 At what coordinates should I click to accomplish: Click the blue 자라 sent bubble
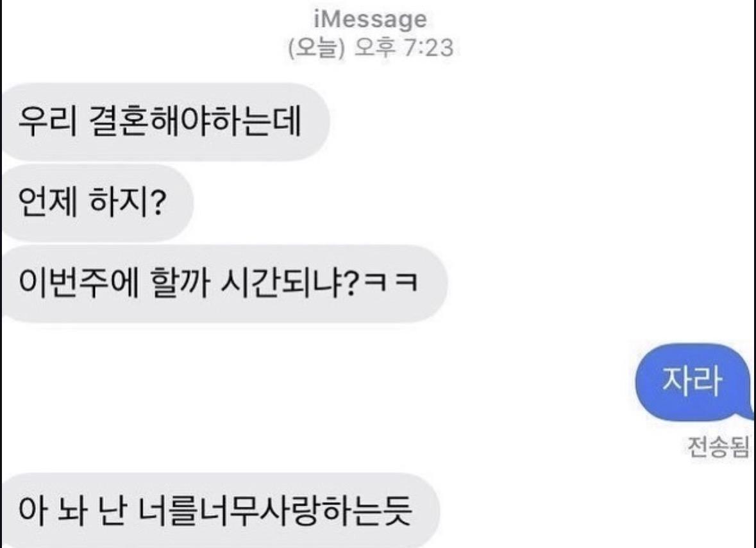(693, 381)
